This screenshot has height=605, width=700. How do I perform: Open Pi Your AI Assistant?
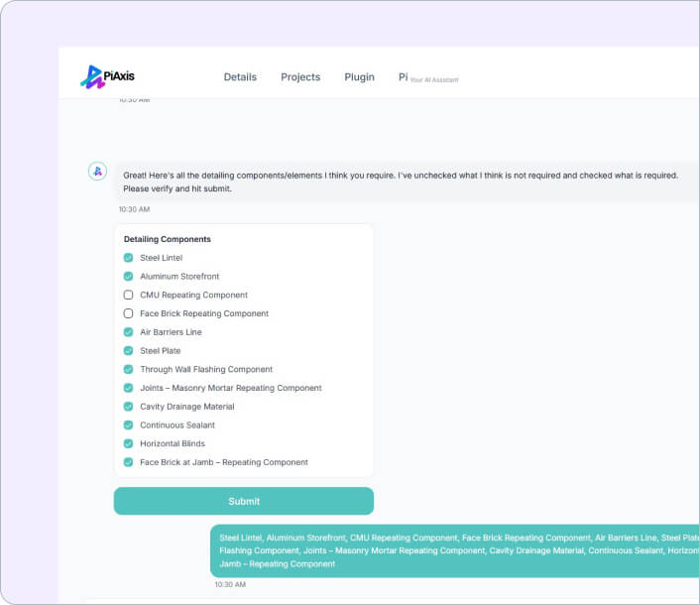427,77
